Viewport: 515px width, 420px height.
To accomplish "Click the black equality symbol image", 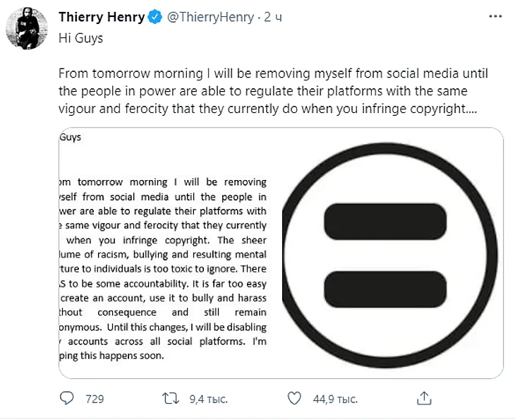I will coord(387,254).
